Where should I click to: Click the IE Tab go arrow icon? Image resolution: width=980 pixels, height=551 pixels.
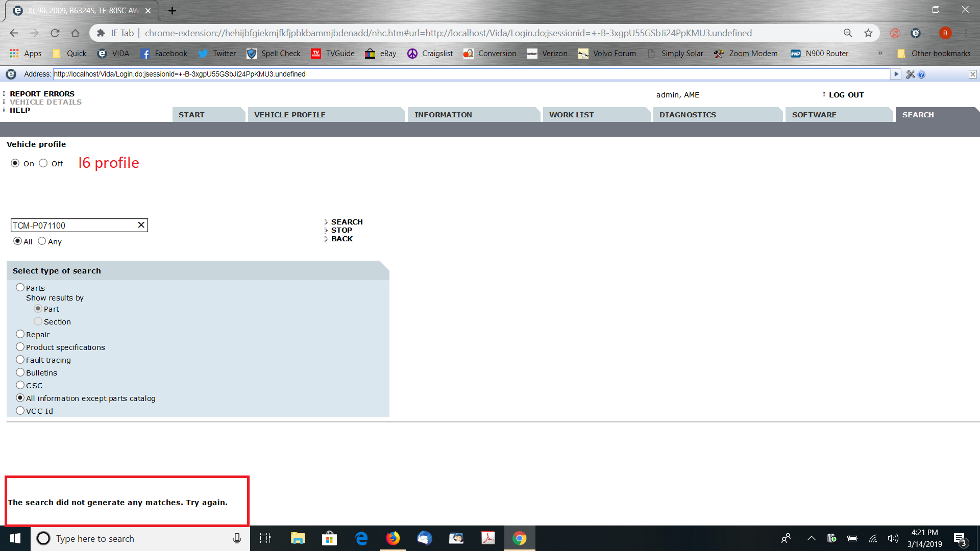pyautogui.click(x=896, y=74)
